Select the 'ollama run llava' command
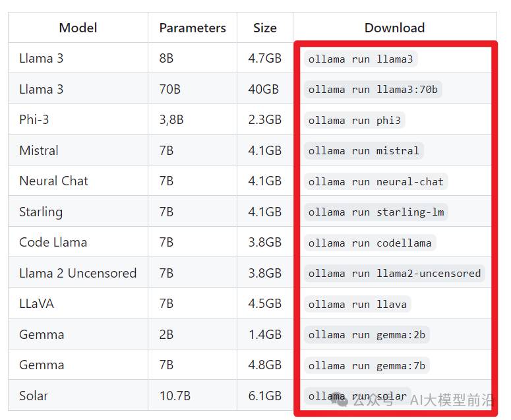Viewport: 511px width, 420px height. point(357,304)
